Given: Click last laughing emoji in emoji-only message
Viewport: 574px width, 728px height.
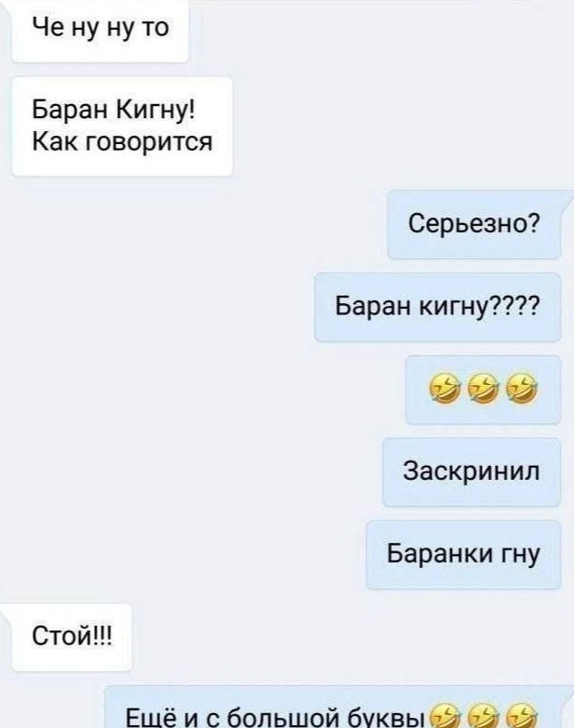Looking at the screenshot, I should pyautogui.click(x=523, y=389).
